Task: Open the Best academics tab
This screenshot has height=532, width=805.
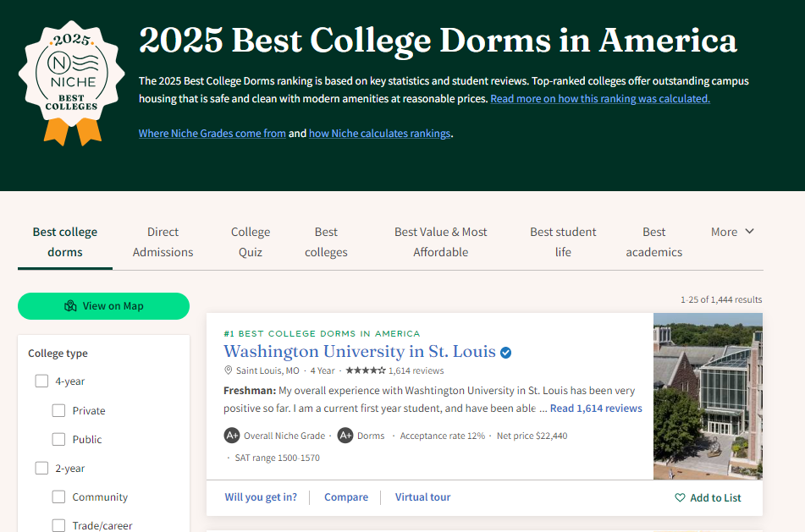Action: pos(654,242)
